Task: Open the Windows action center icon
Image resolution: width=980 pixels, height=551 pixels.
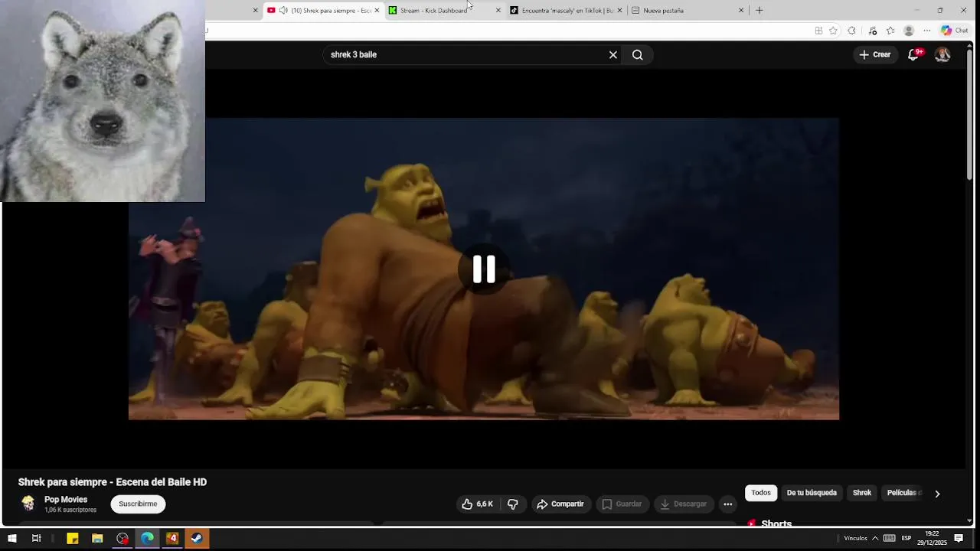Action: pyautogui.click(x=959, y=538)
